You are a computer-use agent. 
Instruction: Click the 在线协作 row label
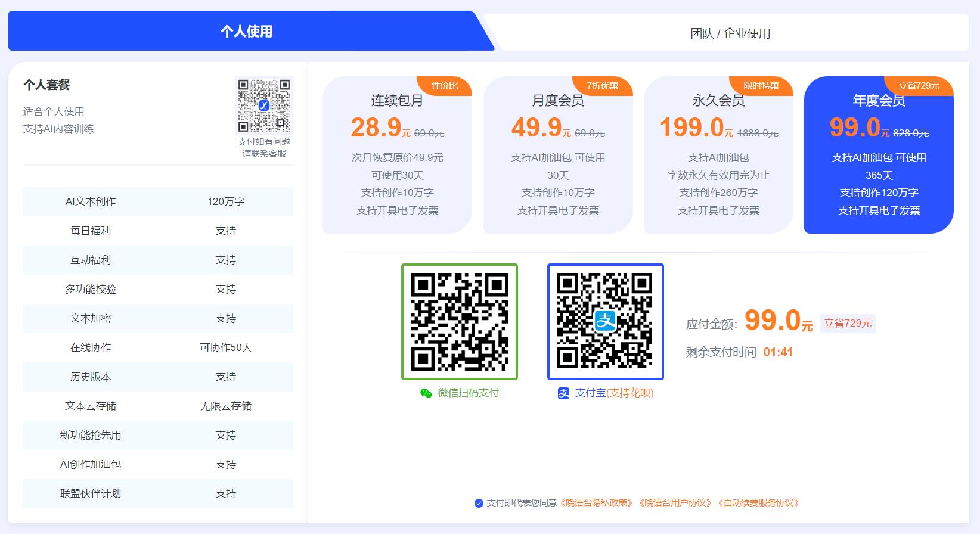tap(91, 347)
